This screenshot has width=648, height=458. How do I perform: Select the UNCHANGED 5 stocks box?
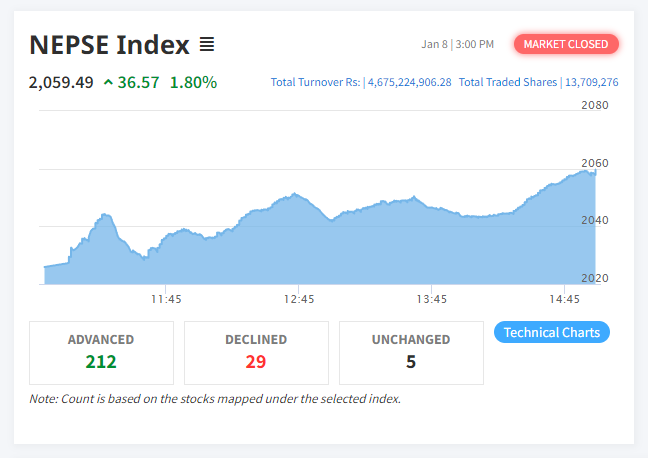[411, 352]
